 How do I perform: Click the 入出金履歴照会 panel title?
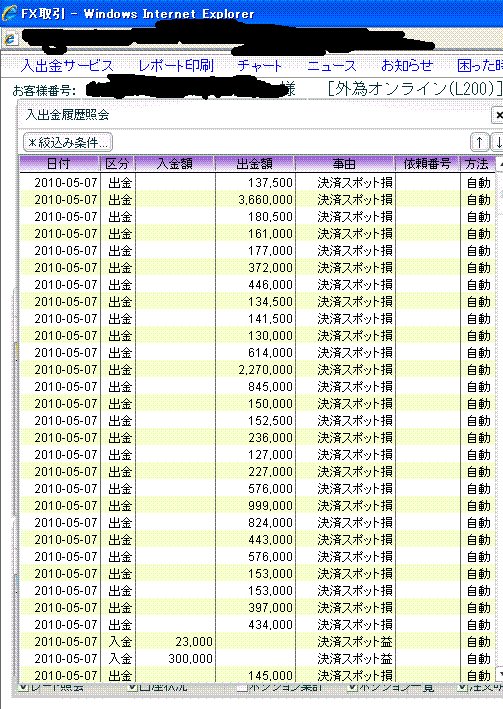(67, 115)
